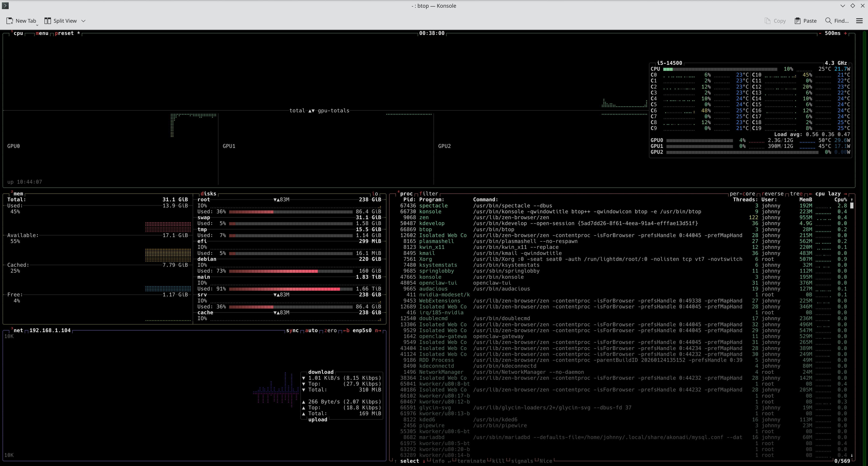The image size is (868, 466).
Task: Click the minus to decrease 500ms update interval
Action: tap(820, 33)
